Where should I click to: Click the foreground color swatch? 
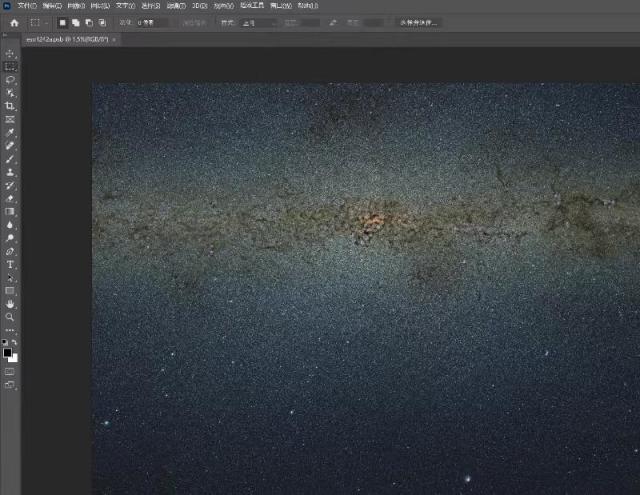(x=7, y=352)
